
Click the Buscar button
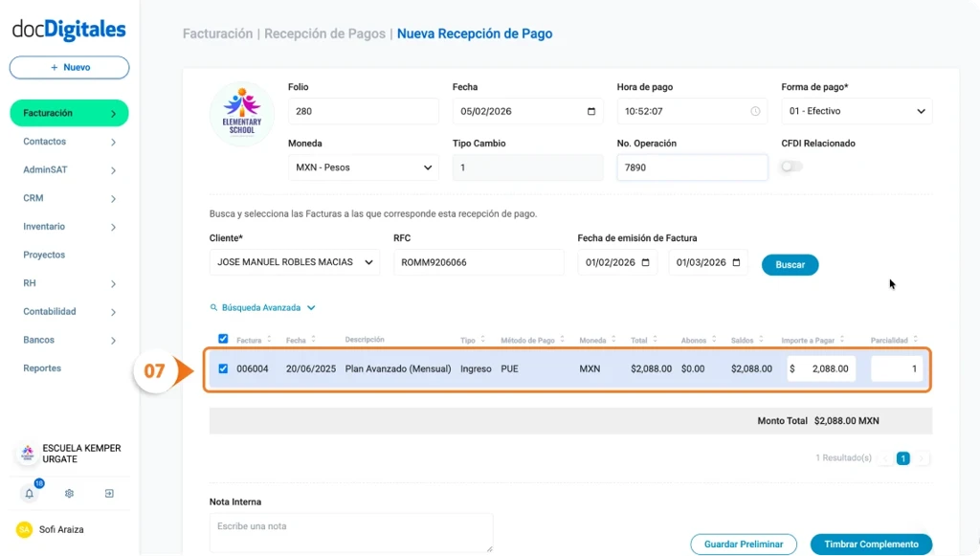coord(790,264)
